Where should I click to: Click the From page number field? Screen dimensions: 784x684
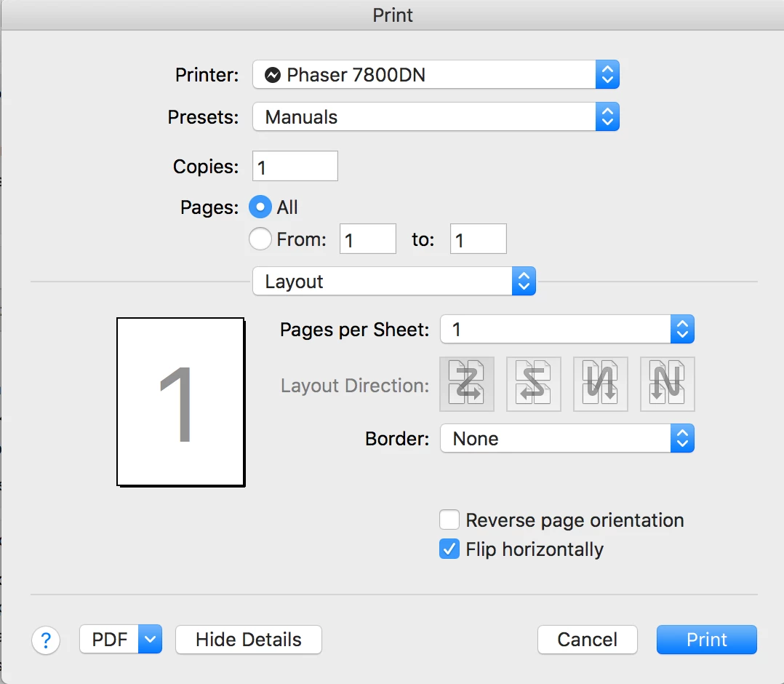click(x=368, y=239)
